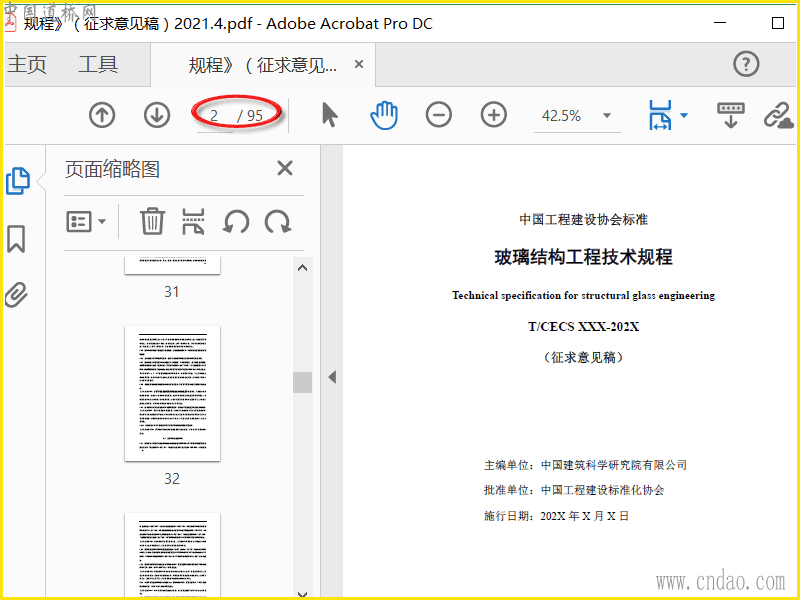Click the page label 31
The width and height of the screenshot is (800, 600).
[x=171, y=292]
